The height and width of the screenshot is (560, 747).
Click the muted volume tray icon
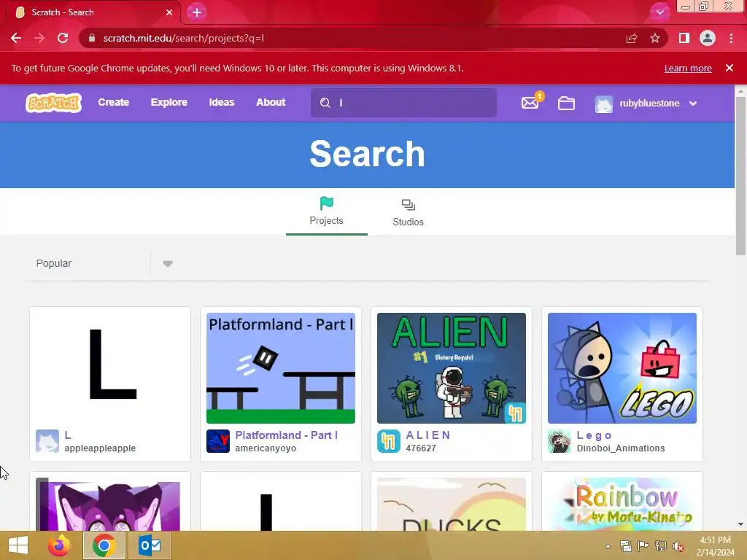click(x=678, y=547)
